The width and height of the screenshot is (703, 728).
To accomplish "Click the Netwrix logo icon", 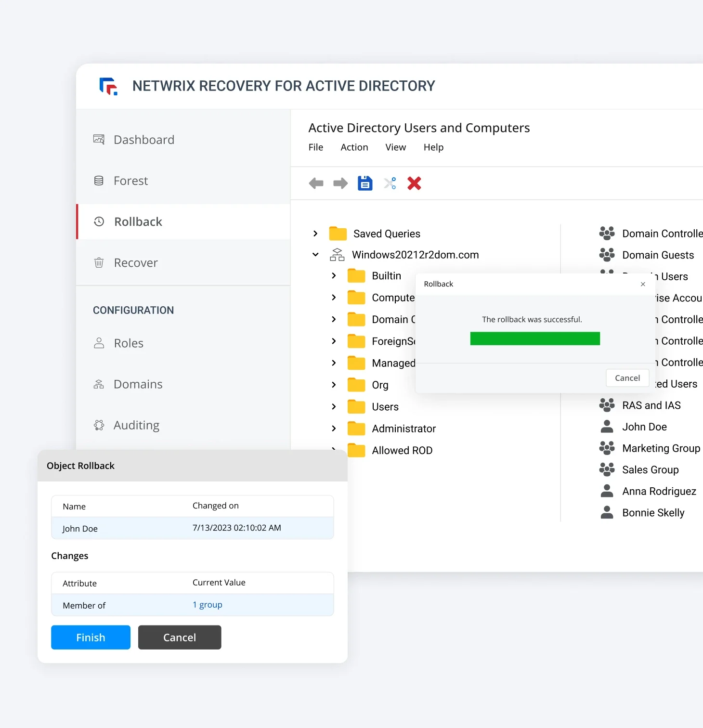I will click(x=108, y=86).
